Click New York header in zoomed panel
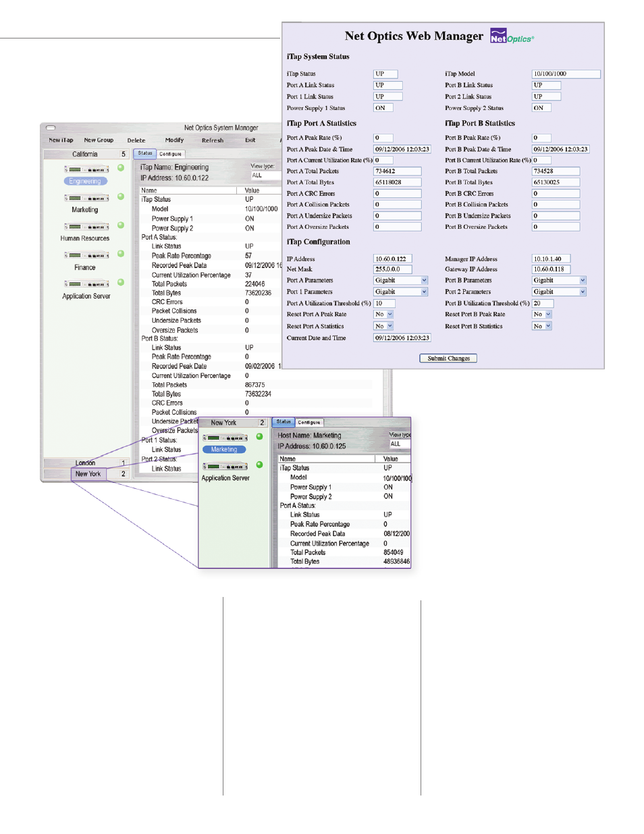Viewport: 644px width, 834px height. [234, 423]
